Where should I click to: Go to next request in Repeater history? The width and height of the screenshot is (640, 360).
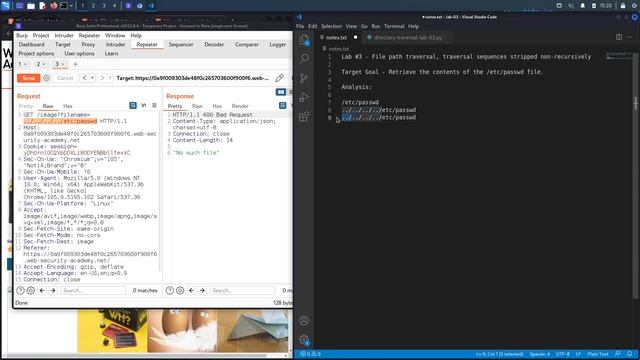point(102,78)
